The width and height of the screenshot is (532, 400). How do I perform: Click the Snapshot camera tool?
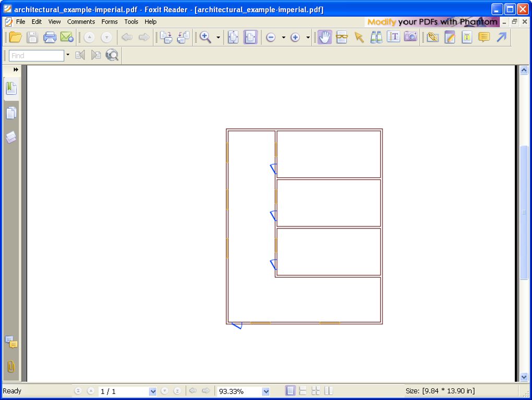(x=410, y=37)
